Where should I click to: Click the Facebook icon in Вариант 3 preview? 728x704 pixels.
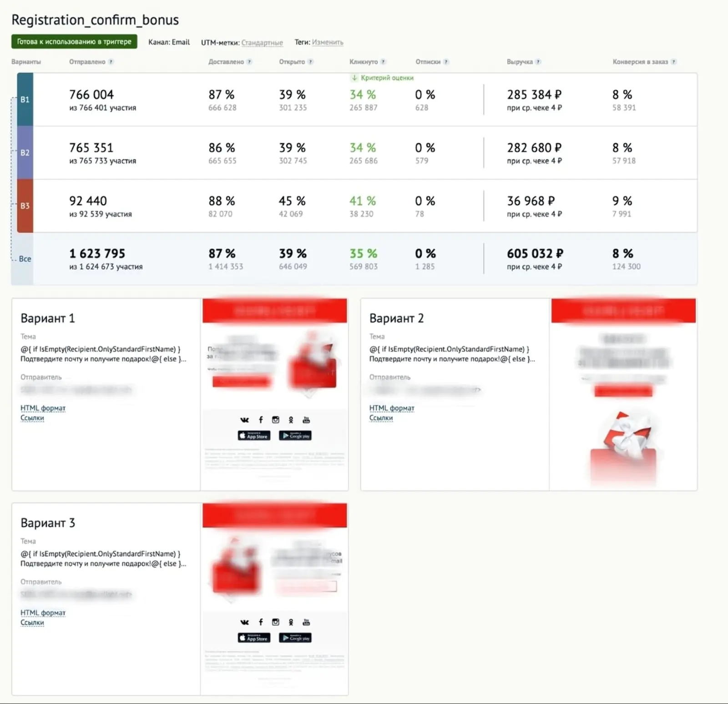[261, 622]
